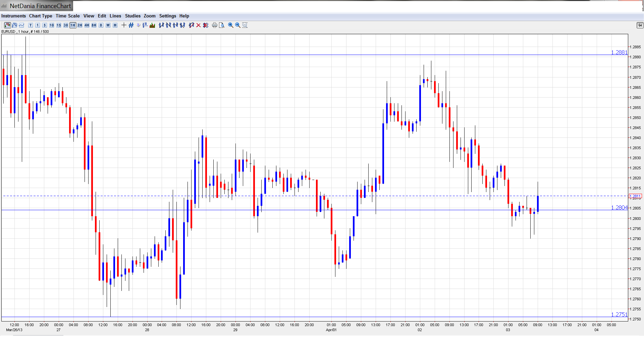Click the 1.2881 horizontal line label

pos(619,52)
